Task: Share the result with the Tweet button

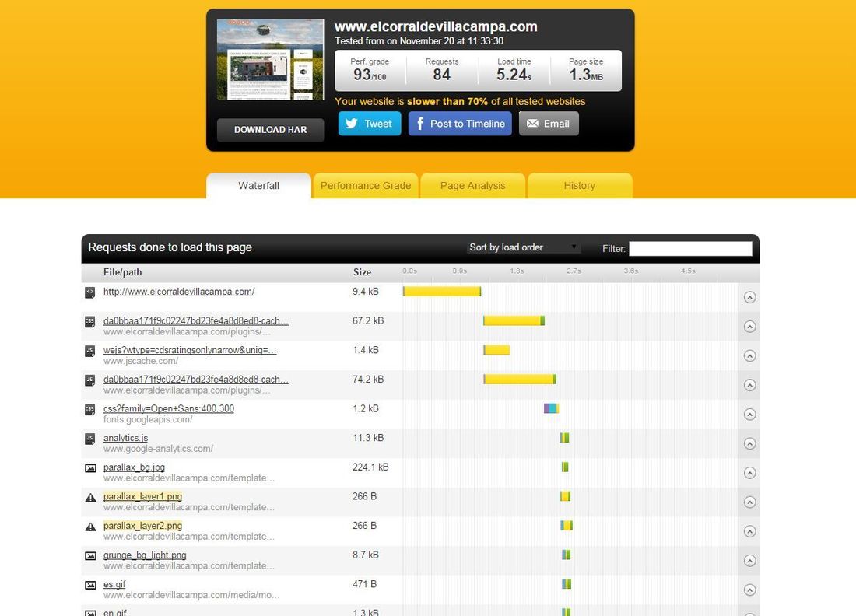Action: 370,124
